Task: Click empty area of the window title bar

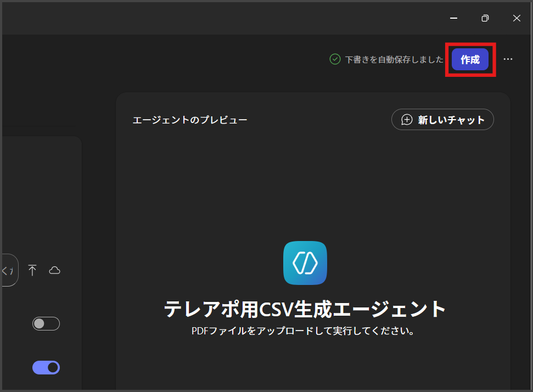Action: [220, 18]
